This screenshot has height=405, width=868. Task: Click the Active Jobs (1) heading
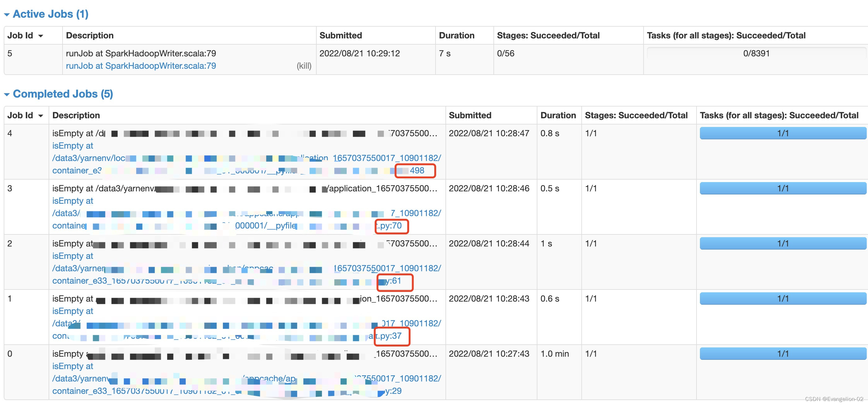coord(50,14)
